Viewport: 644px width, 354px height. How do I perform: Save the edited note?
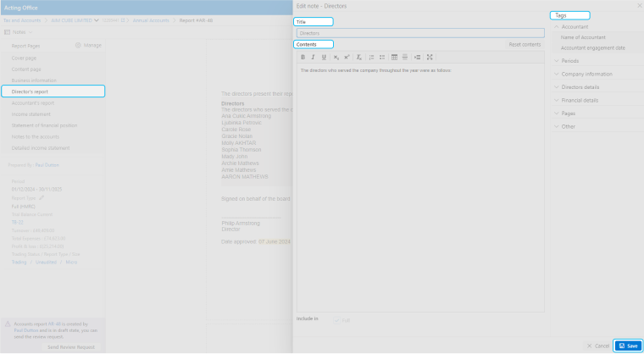point(628,346)
